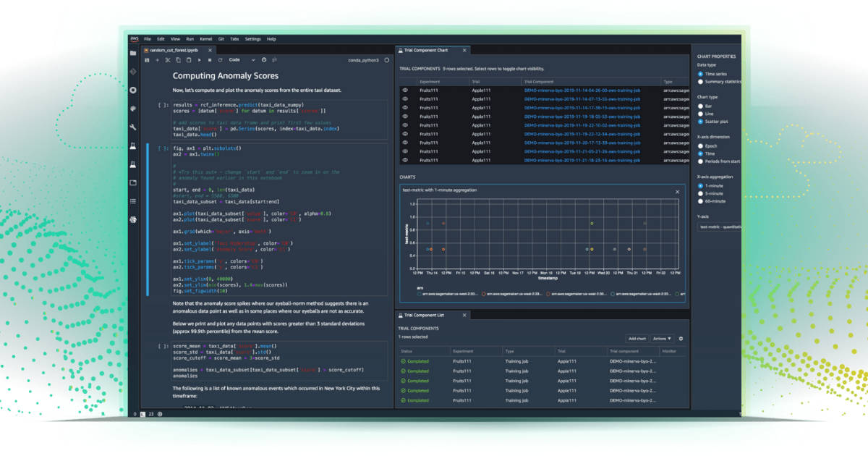This screenshot has height=456, width=868.
Task: Insert a new cell below
Action: (x=158, y=60)
